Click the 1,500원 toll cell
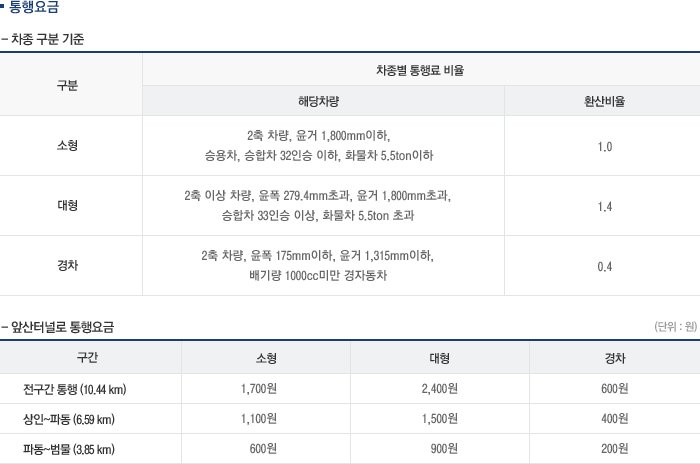Image resolution: width=700 pixels, height=464 pixels. tap(440, 419)
